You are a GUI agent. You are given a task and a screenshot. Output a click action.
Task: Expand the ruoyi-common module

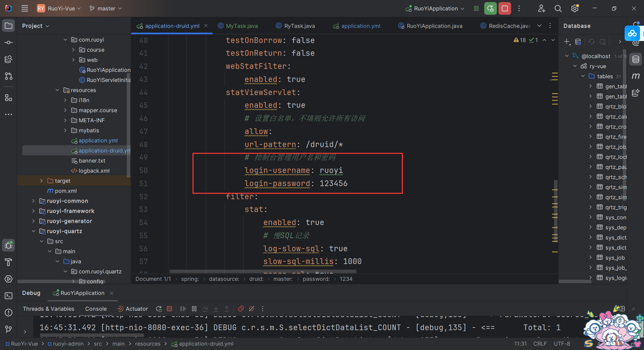pos(34,201)
